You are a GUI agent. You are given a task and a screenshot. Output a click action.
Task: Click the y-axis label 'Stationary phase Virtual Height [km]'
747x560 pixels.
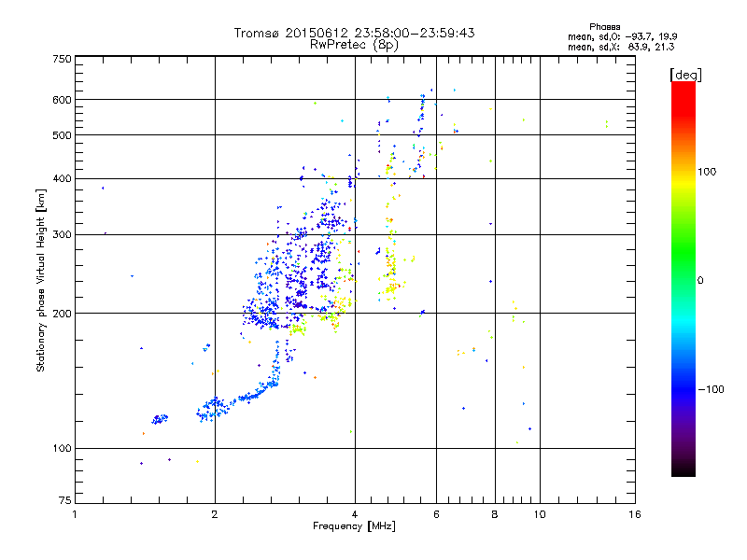coord(40,280)
